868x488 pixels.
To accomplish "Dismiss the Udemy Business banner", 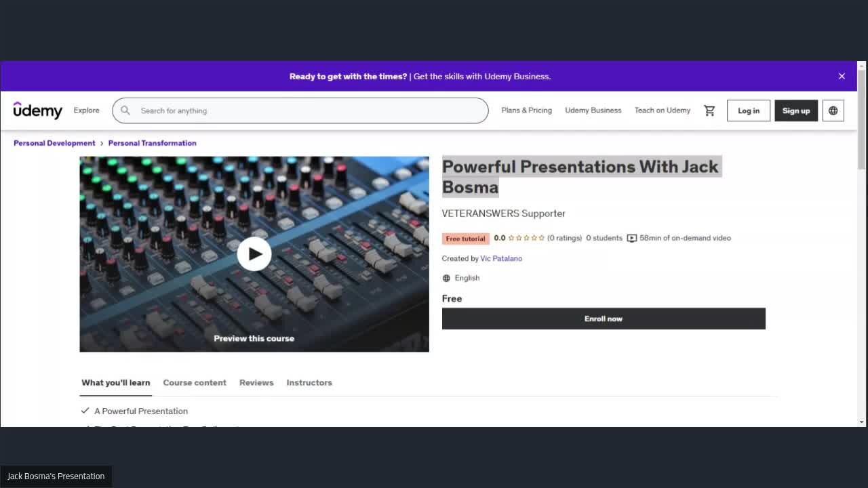I will point(842,76).
